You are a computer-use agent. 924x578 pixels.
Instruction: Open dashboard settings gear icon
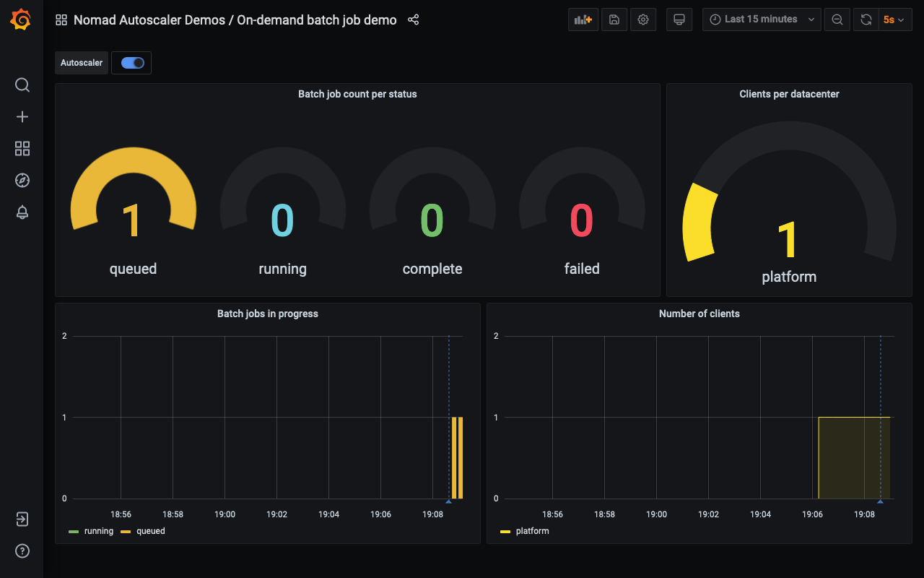click(643, 20)
